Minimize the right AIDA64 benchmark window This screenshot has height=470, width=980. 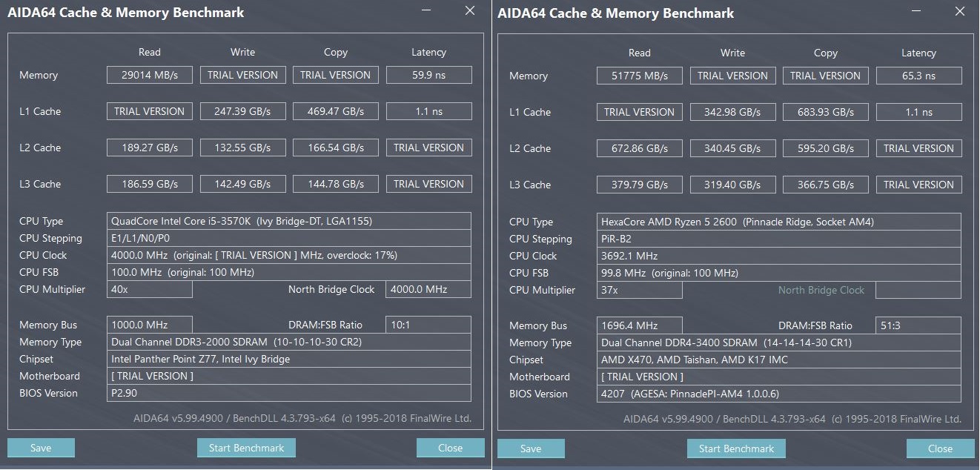[x=916, y=12]
